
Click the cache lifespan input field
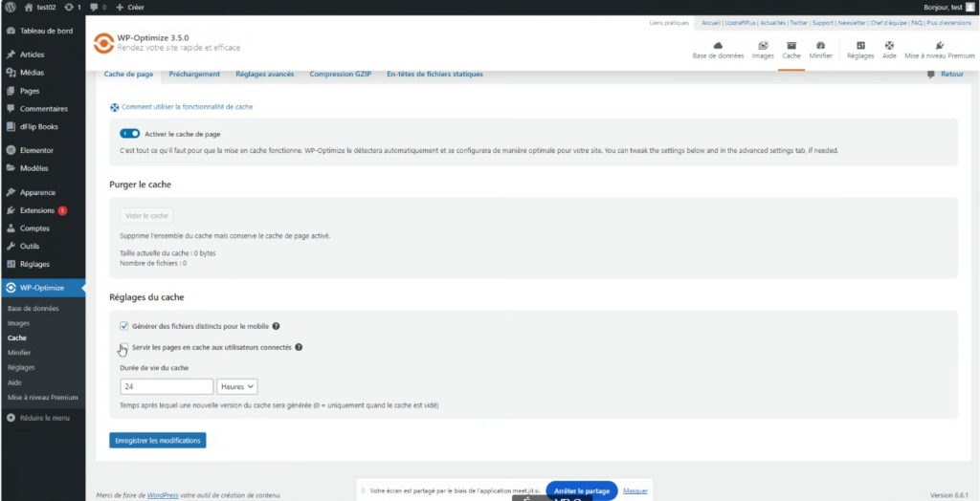(x=167, y=386)
